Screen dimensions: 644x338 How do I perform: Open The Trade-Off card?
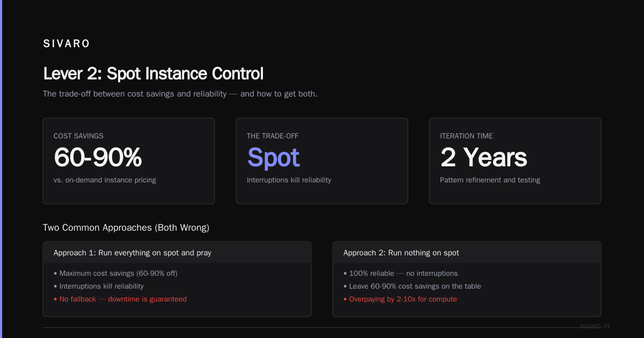coord(322,161)
